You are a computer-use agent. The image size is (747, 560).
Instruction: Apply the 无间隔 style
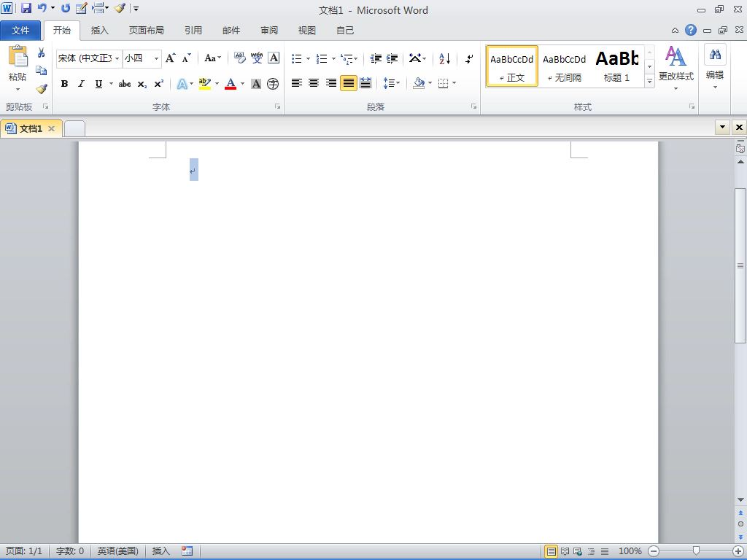[x=565, y=66]
